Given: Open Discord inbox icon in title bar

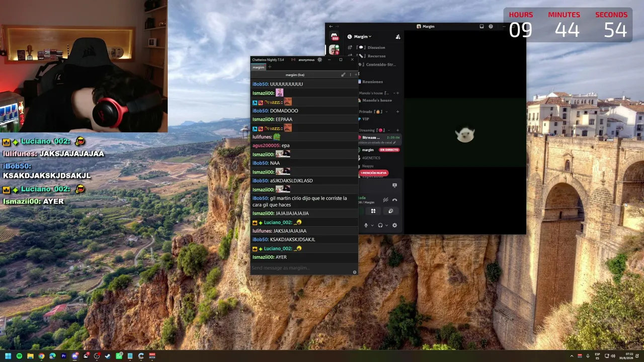Looking at the screenshot, I should [481, 26].
